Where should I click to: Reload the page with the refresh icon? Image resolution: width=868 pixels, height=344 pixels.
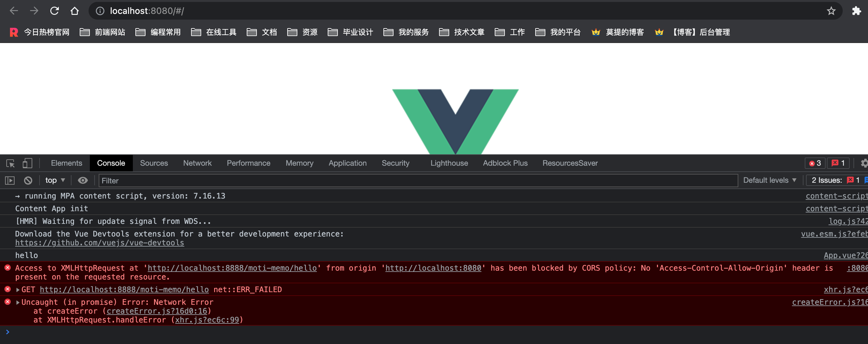tap(55, 11)
